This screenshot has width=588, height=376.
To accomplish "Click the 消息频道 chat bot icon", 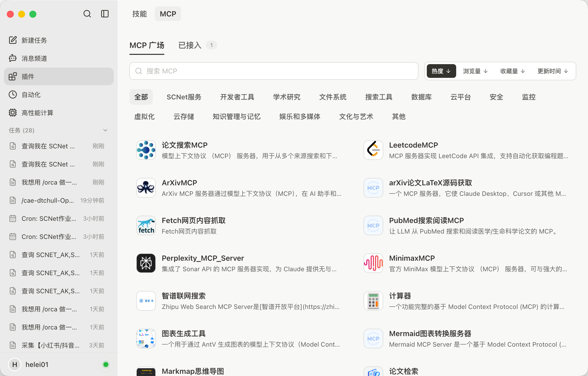I will (x=13, y=58).
